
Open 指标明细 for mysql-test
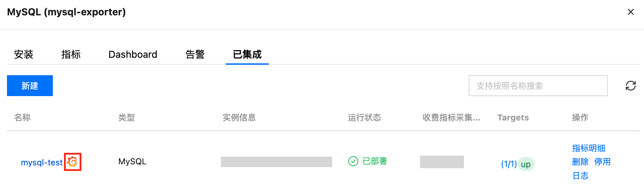[588, 148]
